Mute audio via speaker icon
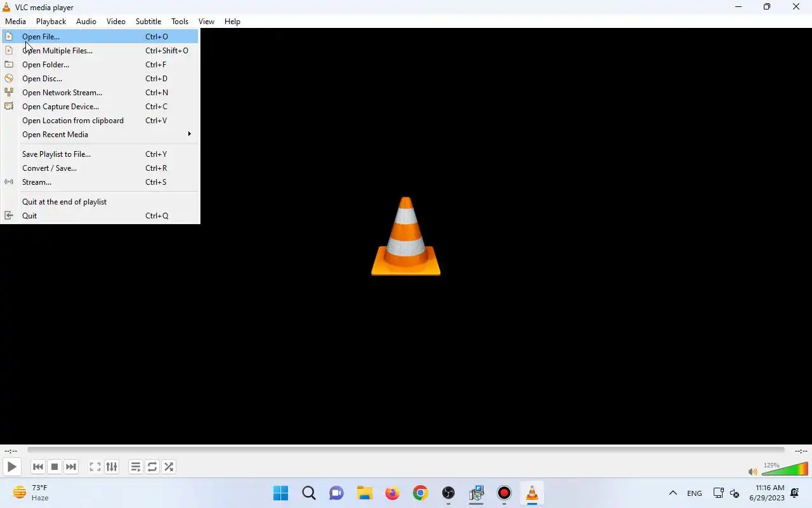 coord(752,471)
